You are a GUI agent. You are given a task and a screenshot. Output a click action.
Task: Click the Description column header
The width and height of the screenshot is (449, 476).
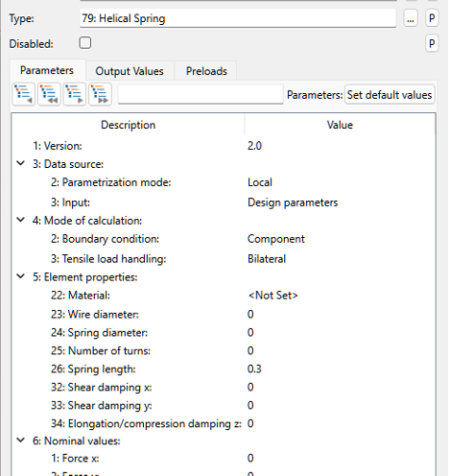[129, 125]
